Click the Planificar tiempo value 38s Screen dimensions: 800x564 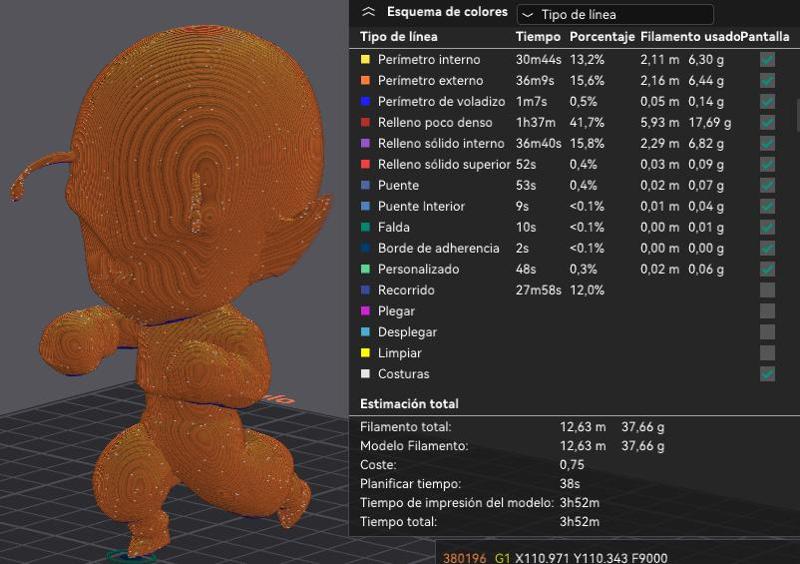(x=570, y=483)
